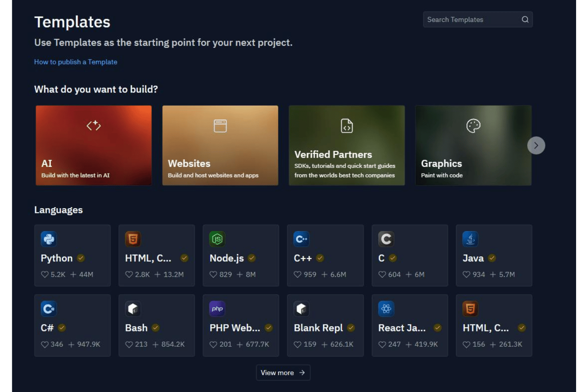Screen dimensions: 588x392
Task: Click the 604 likes count
Action: pos(395,274)
